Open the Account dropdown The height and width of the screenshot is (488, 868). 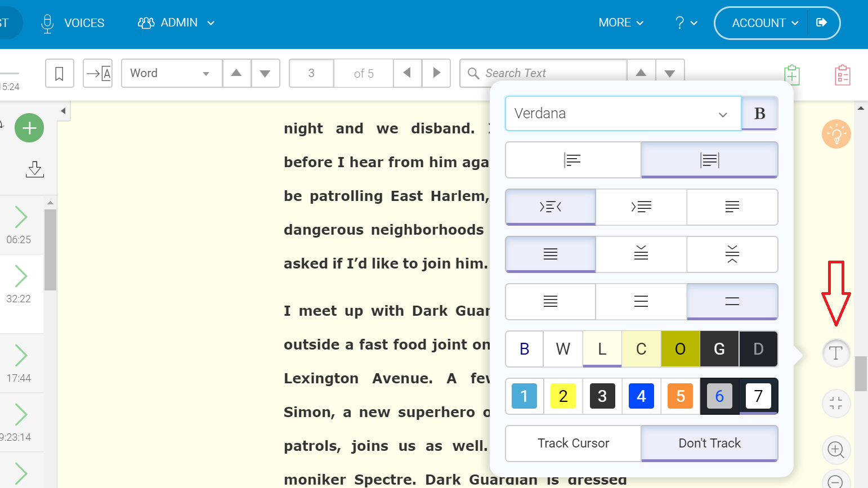(x=764, y=23)
